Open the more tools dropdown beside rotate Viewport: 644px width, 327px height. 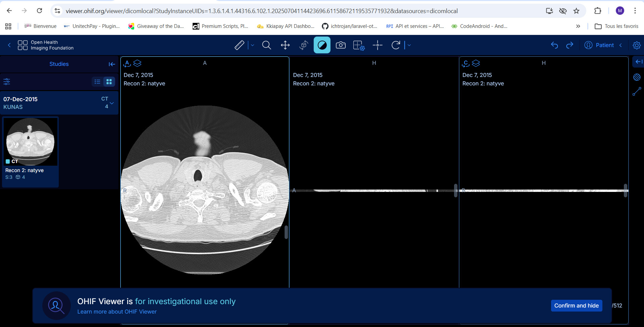point(409,45)
